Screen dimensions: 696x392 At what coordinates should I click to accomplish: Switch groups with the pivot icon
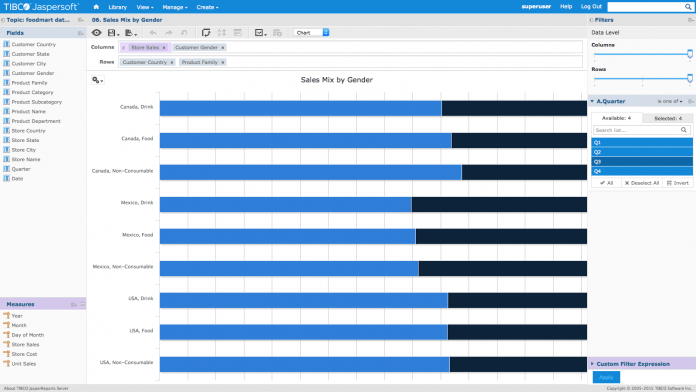pyautogui.click(x=206, y=33)
